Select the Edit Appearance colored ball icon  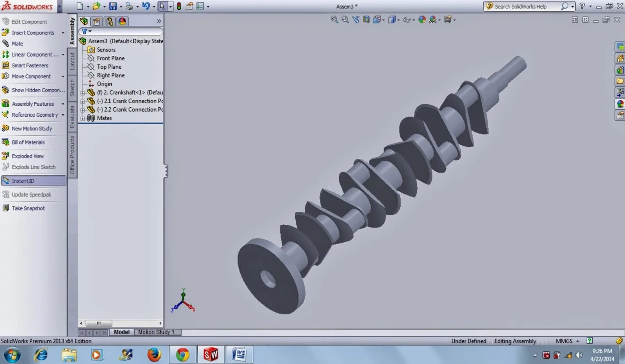pos(422,20)
